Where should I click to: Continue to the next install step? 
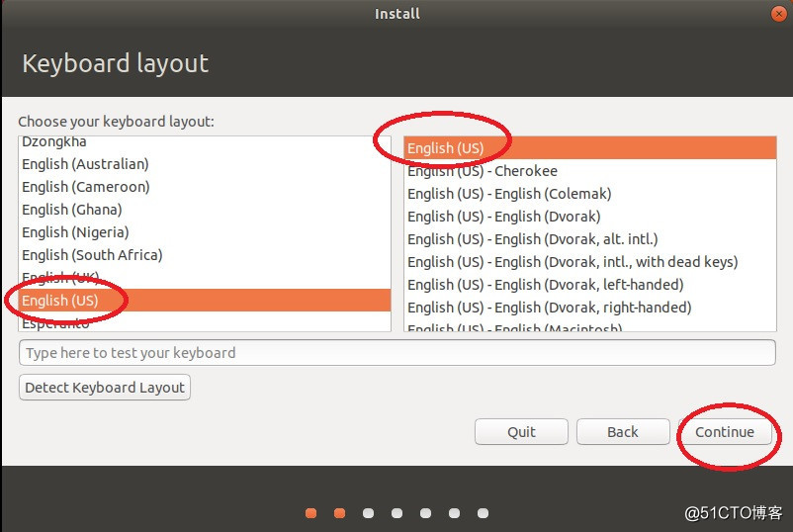[725, 432]
